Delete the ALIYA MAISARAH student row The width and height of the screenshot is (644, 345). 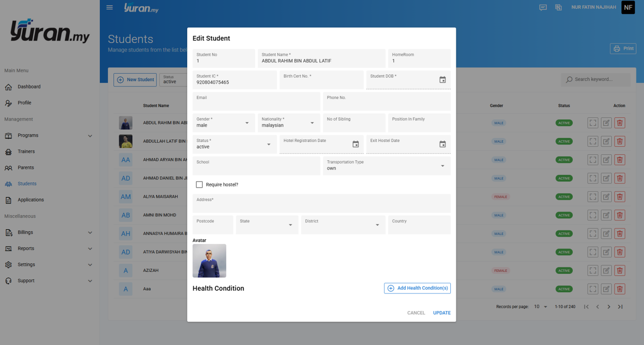[x=620, y=197]
